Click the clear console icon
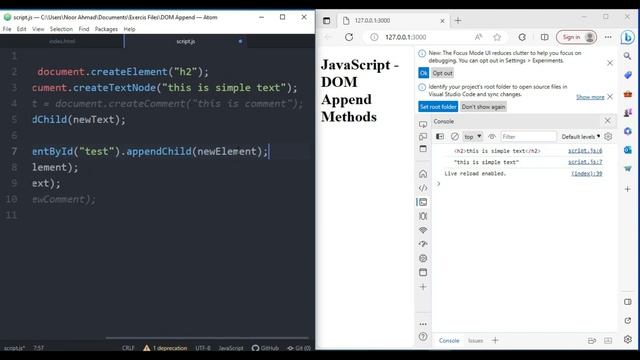The width and height of the screenshot is (640, 360). click(x=454, y=137)
